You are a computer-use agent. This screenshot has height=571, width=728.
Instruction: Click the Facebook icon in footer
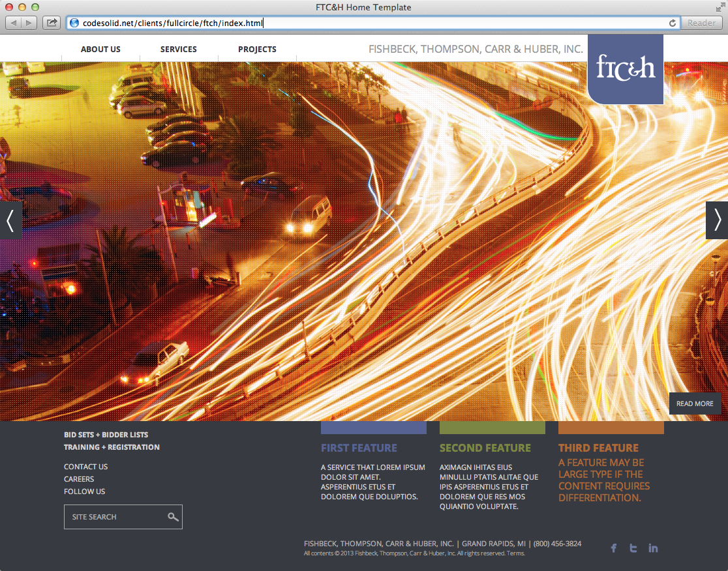tap(613, 548)
